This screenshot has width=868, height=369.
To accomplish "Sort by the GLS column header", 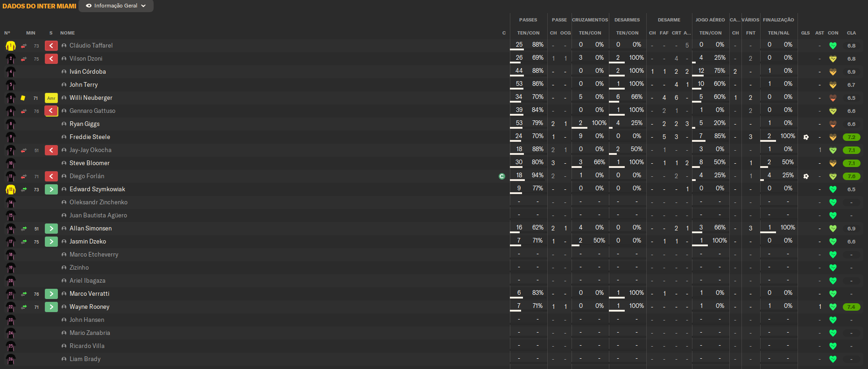I will pyautogui.click(x=805, y=33).
